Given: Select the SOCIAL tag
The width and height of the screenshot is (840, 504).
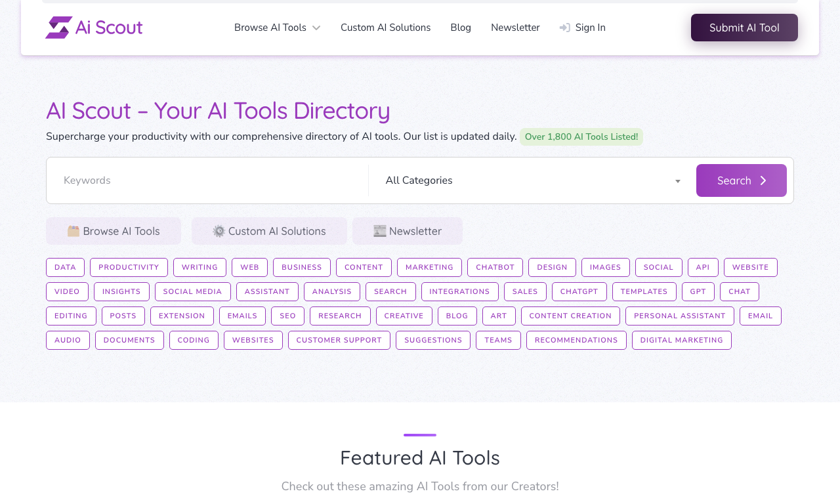Looking at the screenshot, I should [x=658, y=267].
